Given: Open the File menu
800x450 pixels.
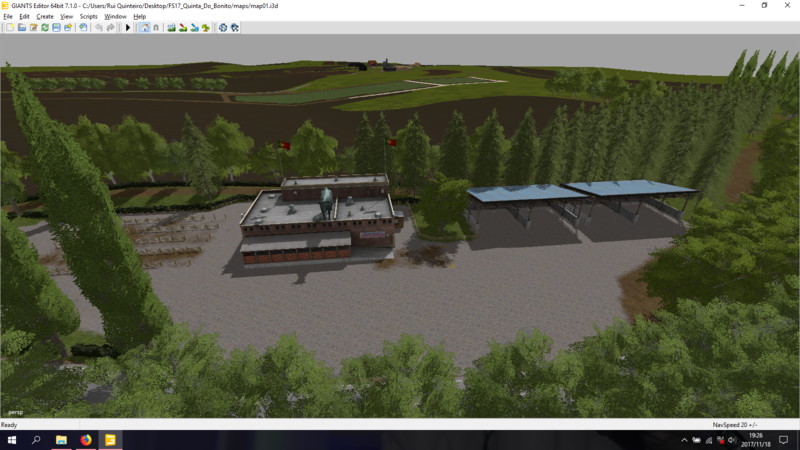Looking at the screenshot, I should [x=8, y=17].
